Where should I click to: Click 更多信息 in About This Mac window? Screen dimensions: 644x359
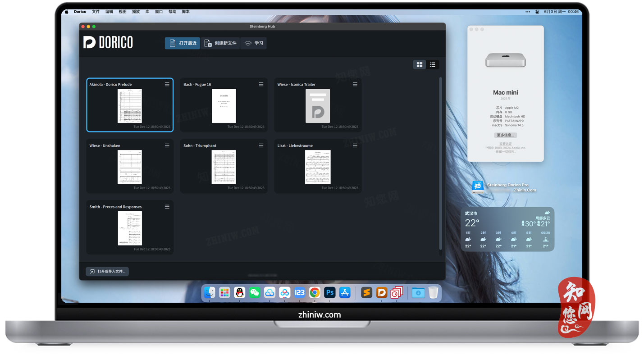click(x=505, y=135)
